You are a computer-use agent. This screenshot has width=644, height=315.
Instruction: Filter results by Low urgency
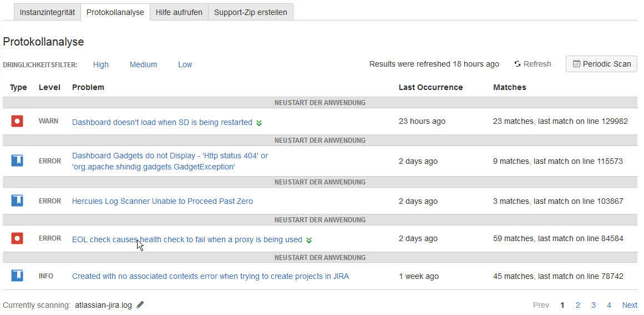point(185,64)
